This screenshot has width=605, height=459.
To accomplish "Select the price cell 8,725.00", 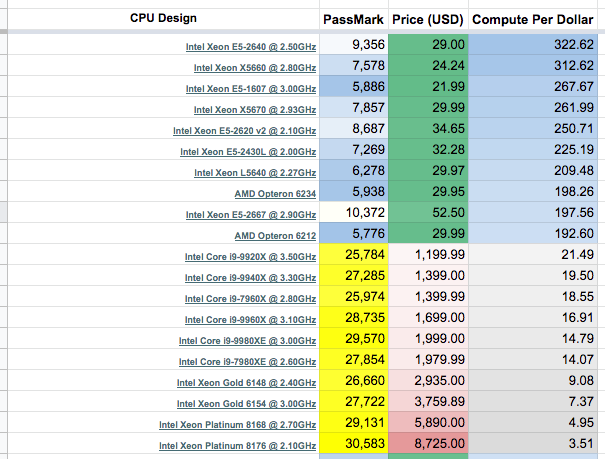I will point(428,444).
